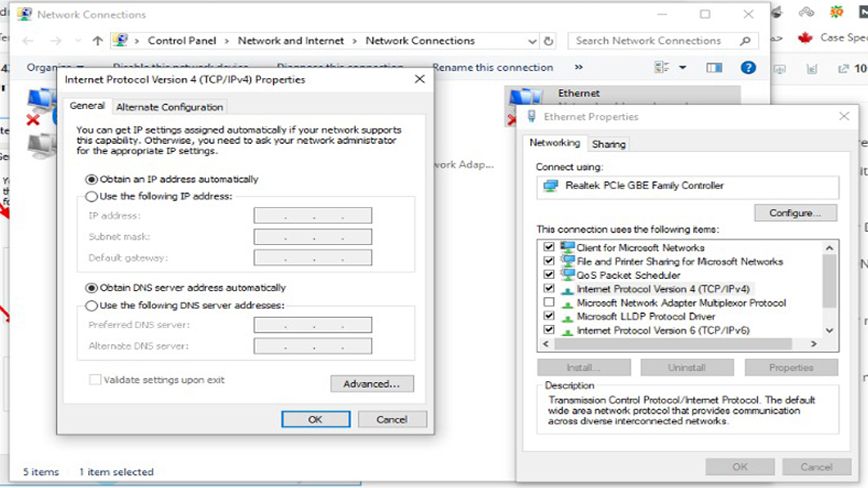Enable Microsoft Network Adapter Multiplexor Protocol
The image size is (868, 488).
[x=550, y=302]
